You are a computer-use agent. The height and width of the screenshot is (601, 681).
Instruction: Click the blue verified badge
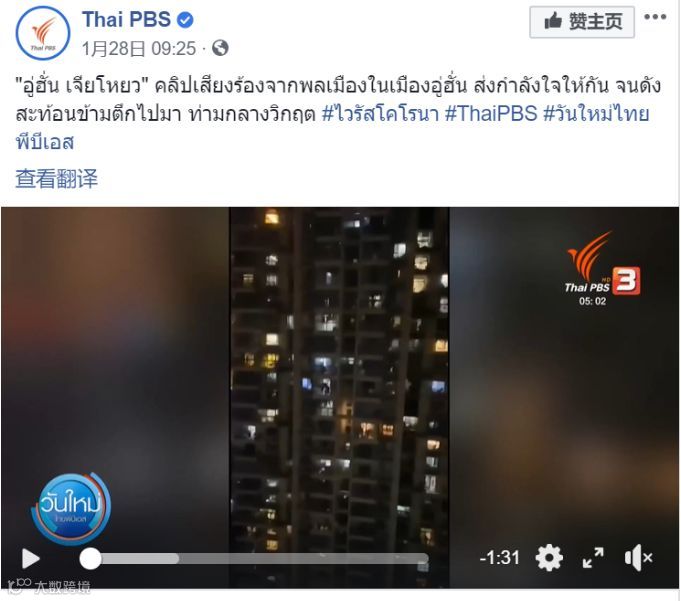185,20
